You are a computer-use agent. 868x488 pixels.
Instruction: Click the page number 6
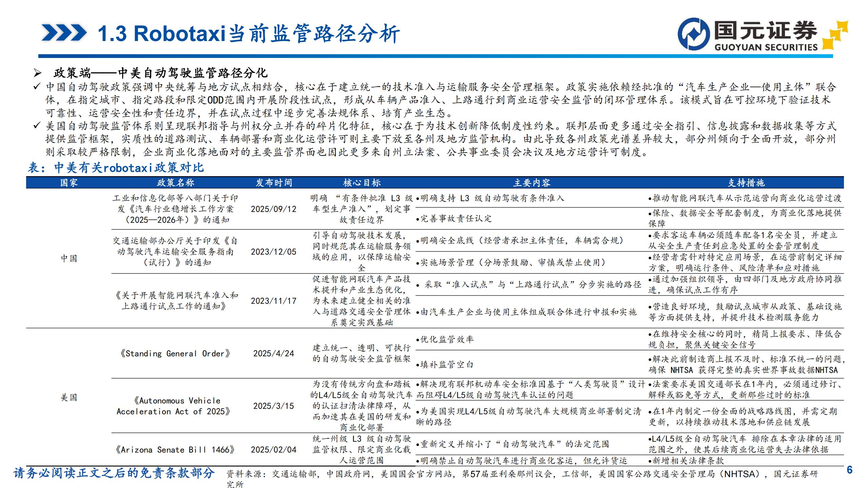[x=850, y=470]
